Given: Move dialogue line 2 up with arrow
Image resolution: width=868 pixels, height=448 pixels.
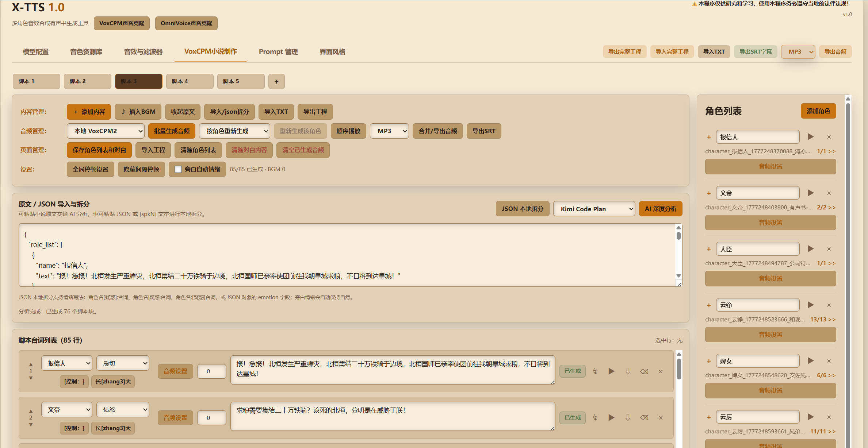Looking at the screenshot, I should point(31,411).
